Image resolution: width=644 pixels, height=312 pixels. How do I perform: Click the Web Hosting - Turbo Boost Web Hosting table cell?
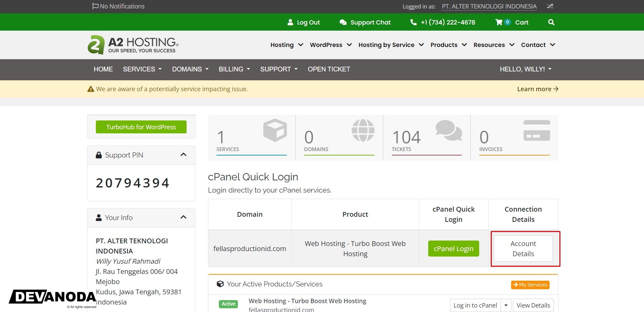[355, 249]
